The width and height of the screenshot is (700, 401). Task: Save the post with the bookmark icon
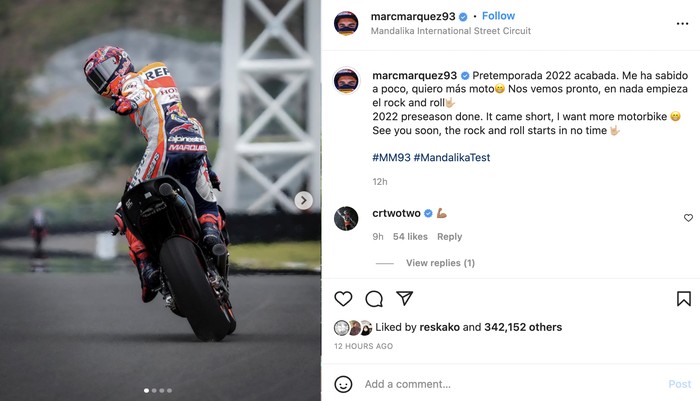[x=683, y=298]
